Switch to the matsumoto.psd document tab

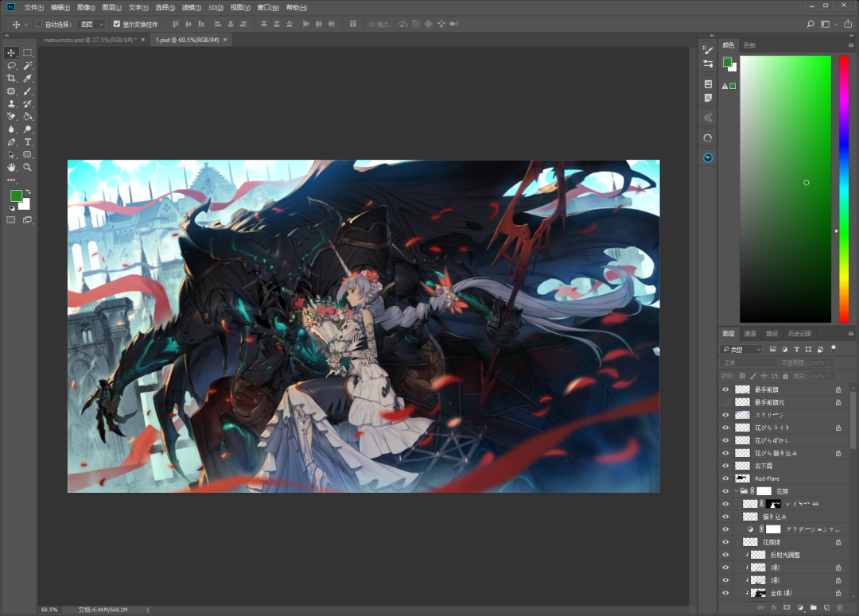pyautogui.click(x=90, y=40)
